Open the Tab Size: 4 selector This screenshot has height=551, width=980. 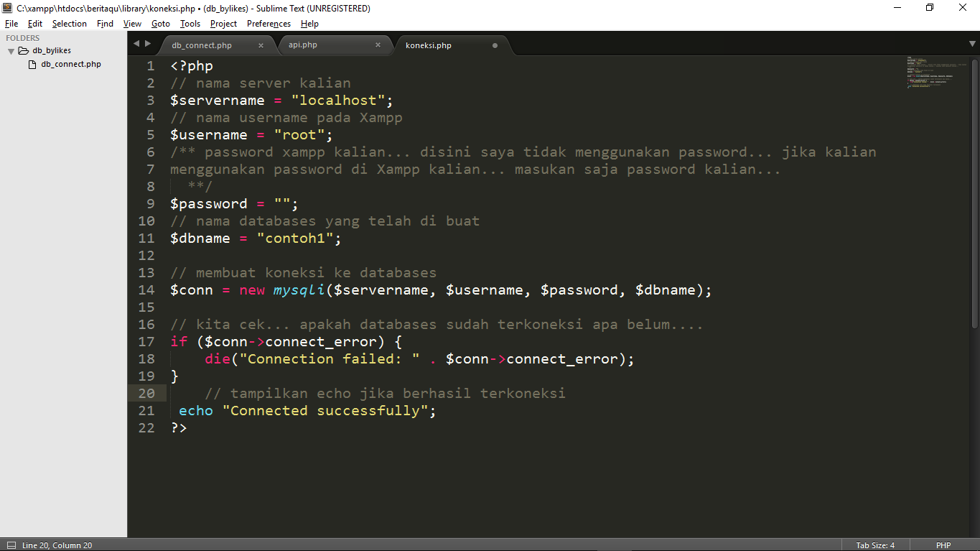874,545
